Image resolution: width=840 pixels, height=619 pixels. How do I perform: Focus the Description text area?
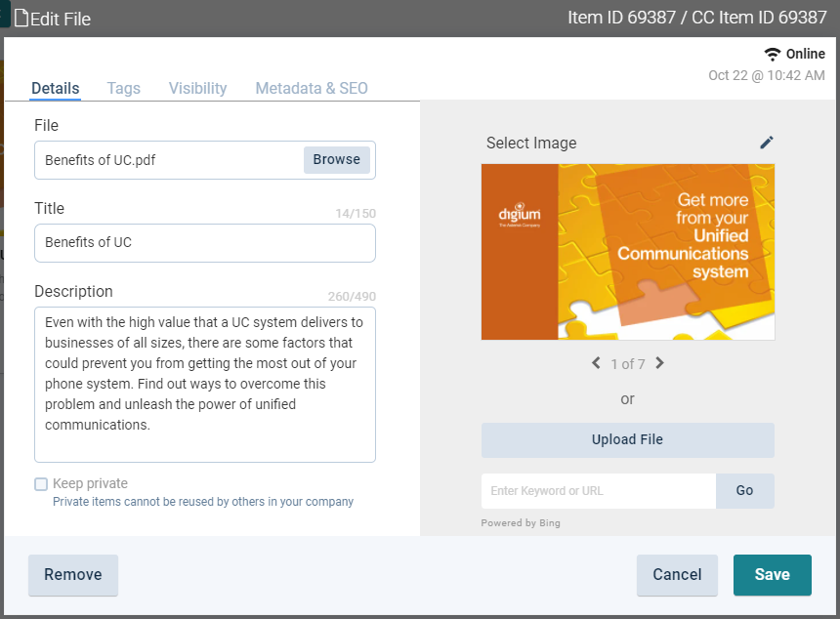pos(205,385)
